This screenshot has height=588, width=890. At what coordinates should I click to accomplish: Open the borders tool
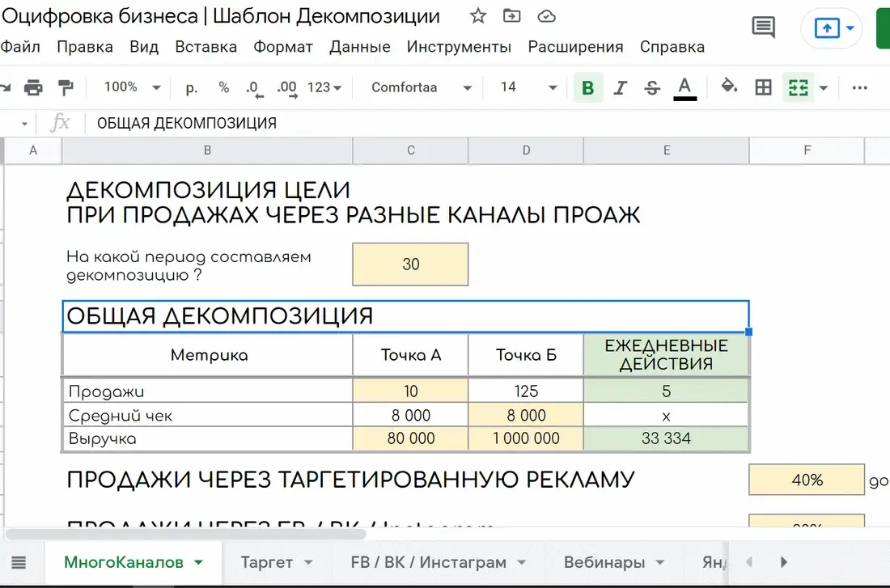tap(763, 87)
